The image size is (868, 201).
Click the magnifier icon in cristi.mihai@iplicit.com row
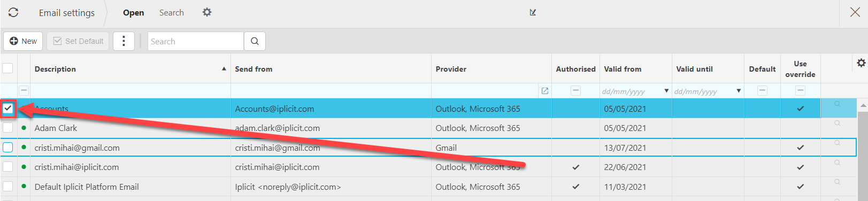click(838, 163)
